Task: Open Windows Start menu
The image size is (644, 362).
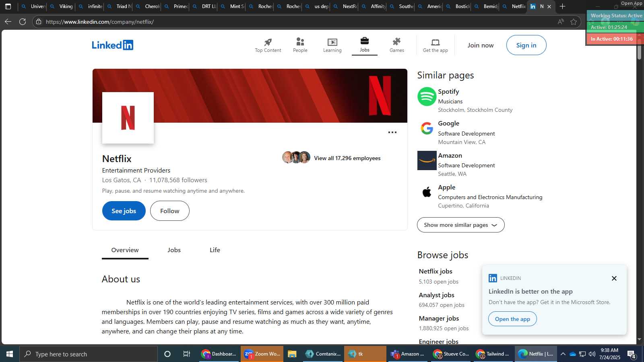Action: click(x=10, y=354)
